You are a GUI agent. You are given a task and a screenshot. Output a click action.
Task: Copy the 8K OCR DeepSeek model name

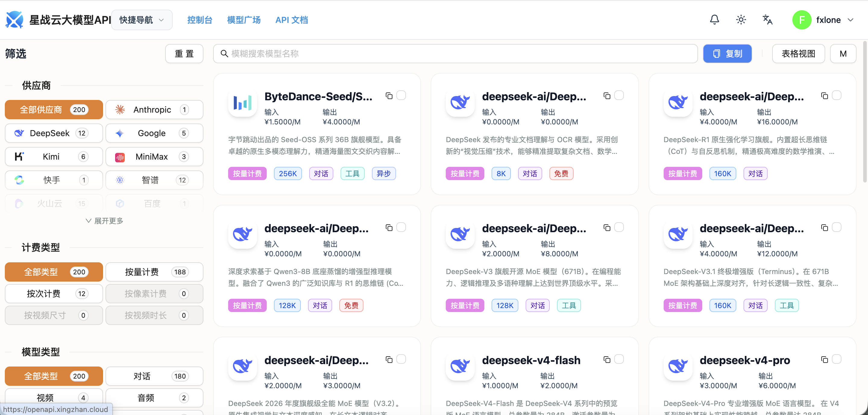coord(607,96)
